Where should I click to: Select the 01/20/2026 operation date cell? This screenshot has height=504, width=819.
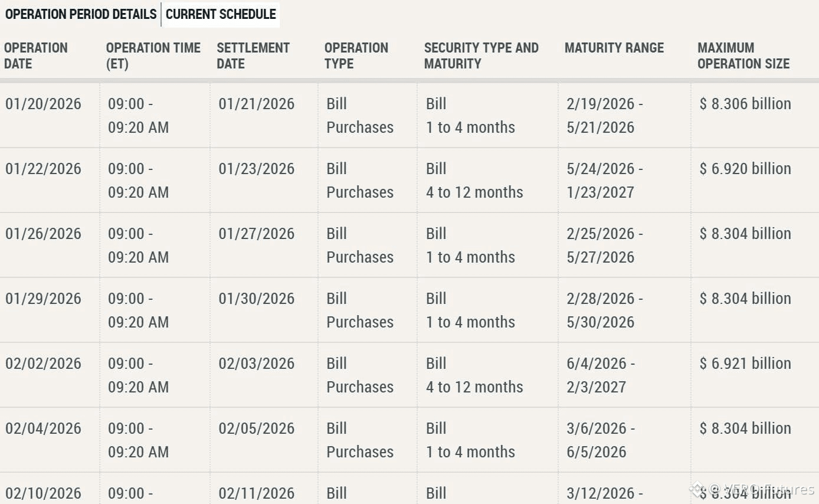(x=44, y=104)
